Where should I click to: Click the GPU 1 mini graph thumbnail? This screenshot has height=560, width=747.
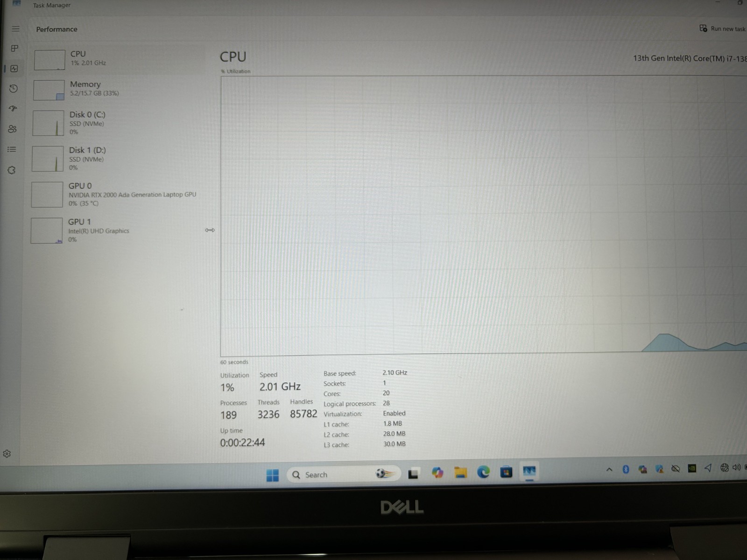(x=47, y=231)
